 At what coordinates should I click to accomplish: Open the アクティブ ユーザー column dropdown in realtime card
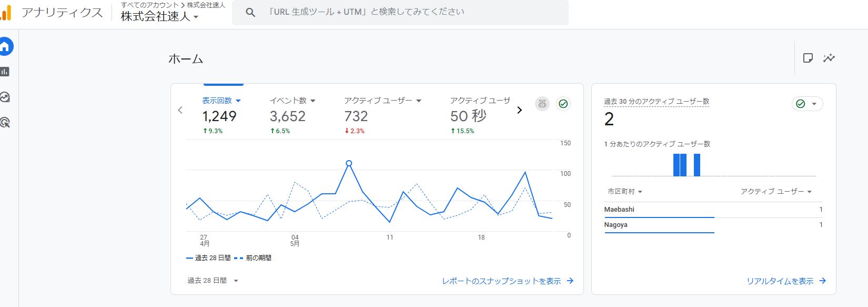pos(776,192)
